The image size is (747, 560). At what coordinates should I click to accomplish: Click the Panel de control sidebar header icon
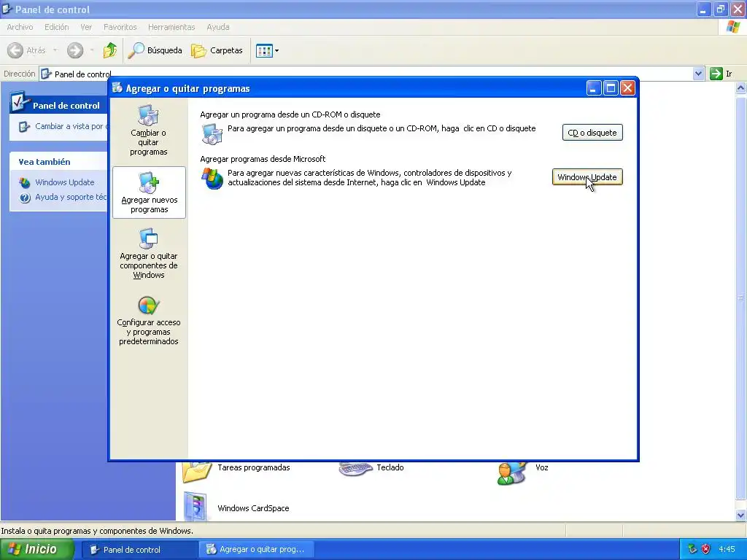(x=20, y=102)
